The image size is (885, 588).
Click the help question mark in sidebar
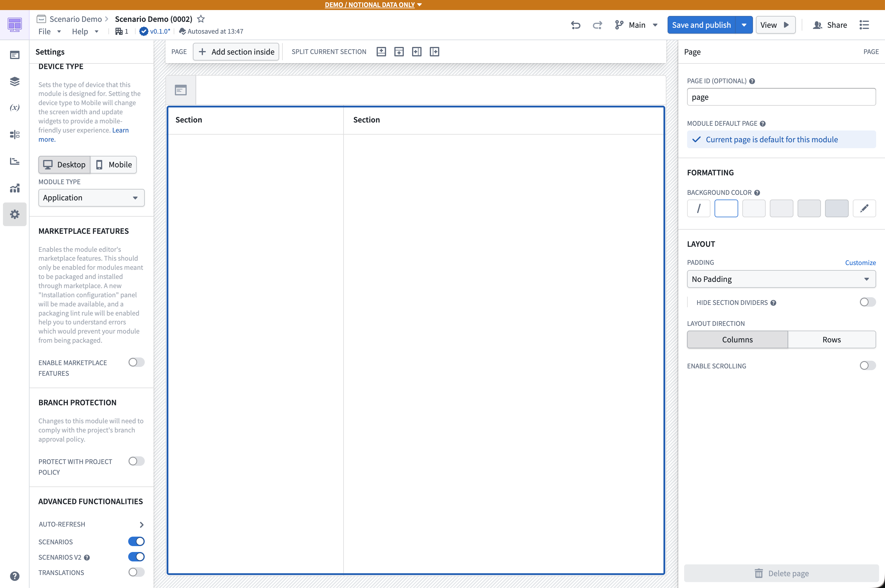click(x=15, y=576)
